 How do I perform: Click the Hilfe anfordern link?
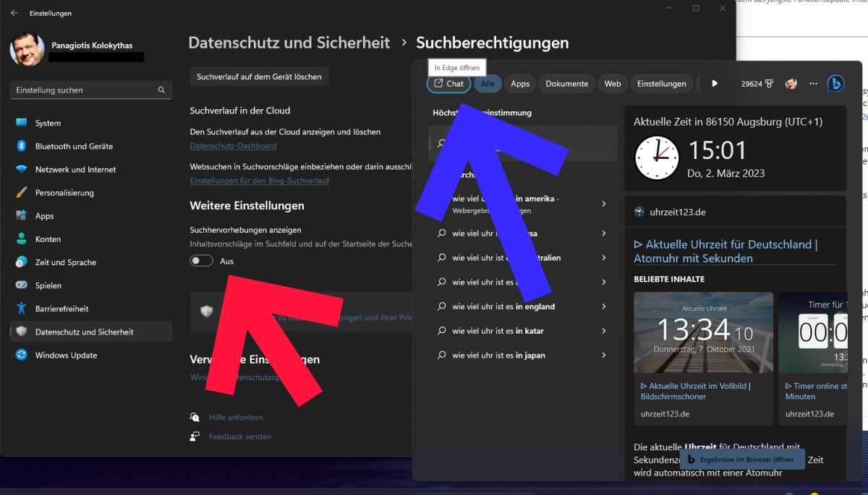(x=236, y=418)
